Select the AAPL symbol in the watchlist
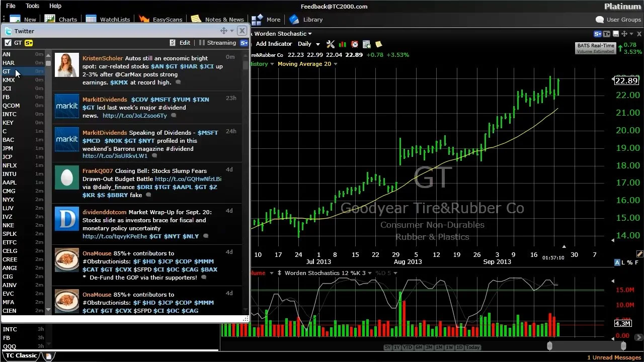 [x=10, y=183]
